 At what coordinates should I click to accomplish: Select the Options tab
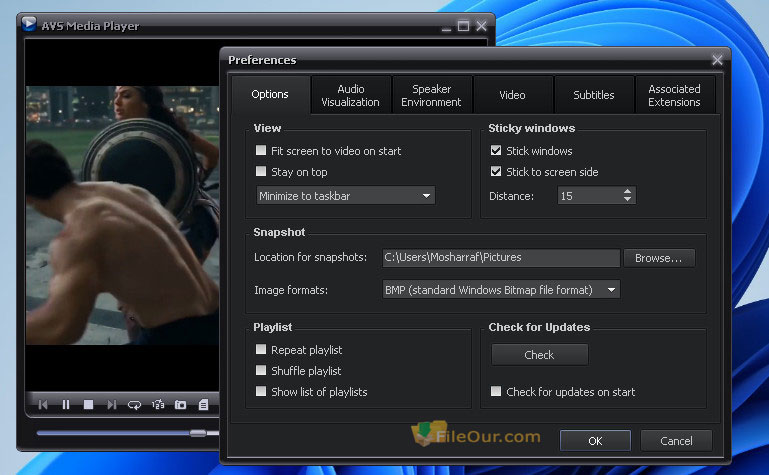click(x=270, y=94)
